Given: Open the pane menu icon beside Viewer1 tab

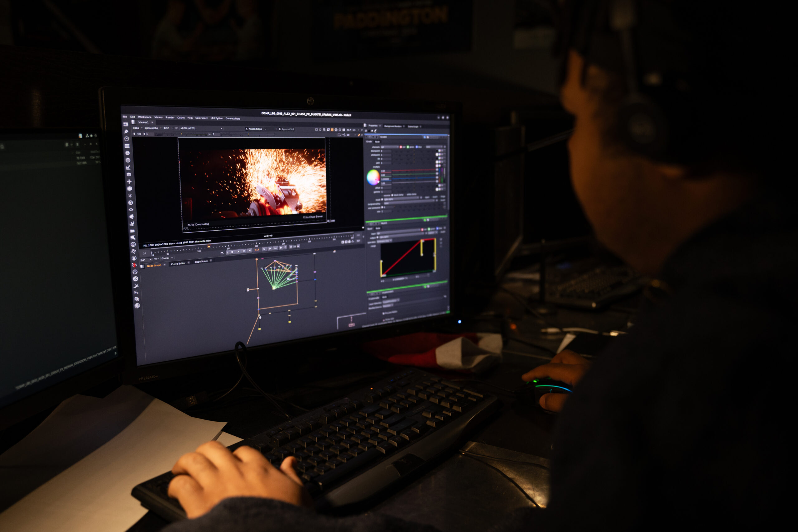Looking at the screenshot, I should 133,122.
